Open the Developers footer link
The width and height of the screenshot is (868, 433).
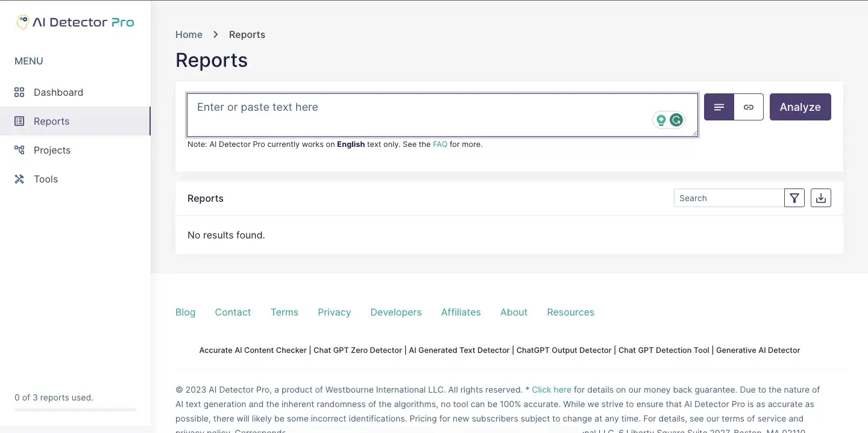[396, 312]
